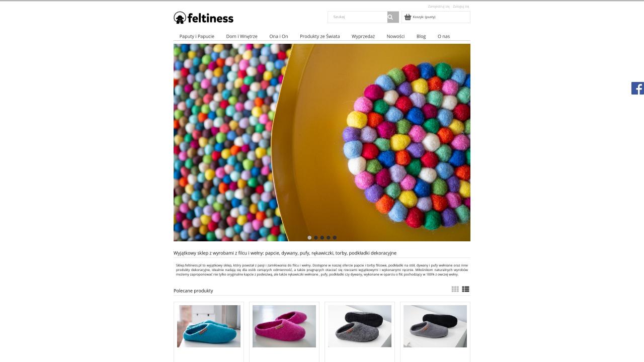644x362 pixels.
Task: Switch products to grid view
Action: [455, 289]
